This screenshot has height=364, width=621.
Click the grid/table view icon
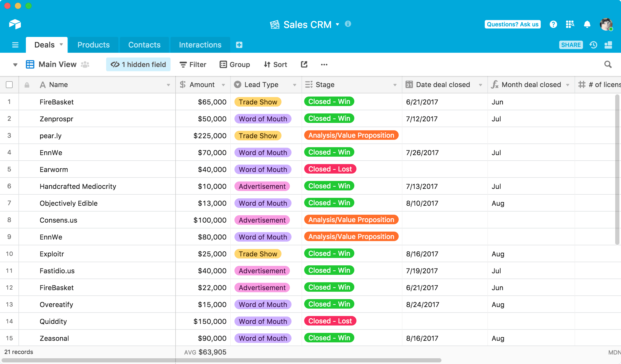30,64
